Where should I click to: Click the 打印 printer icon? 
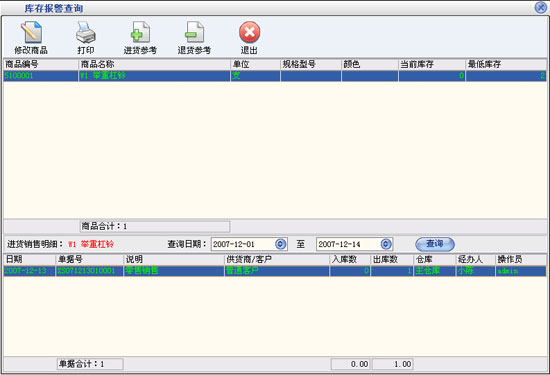click(86, 32)
